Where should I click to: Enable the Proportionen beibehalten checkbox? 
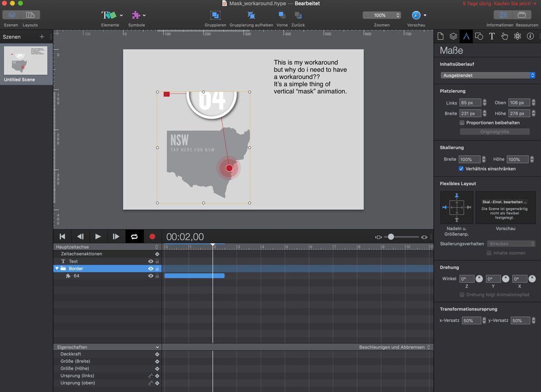[x=462, y=122]
